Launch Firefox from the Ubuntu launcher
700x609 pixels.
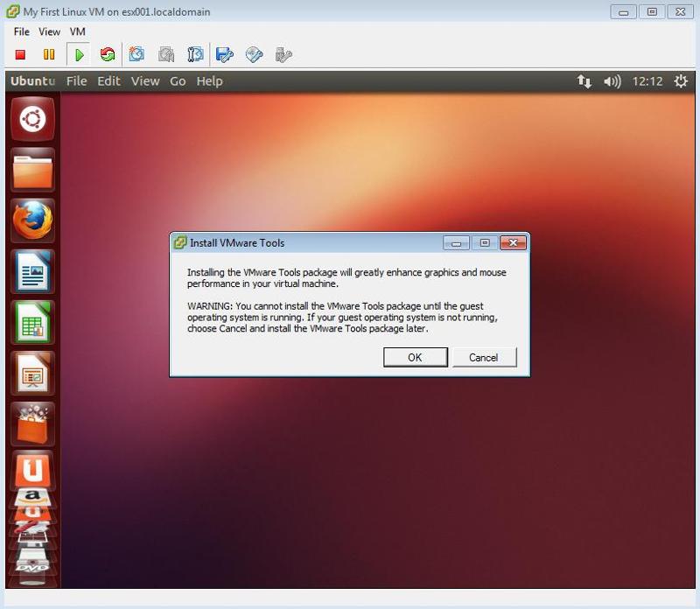coord(32,221)
